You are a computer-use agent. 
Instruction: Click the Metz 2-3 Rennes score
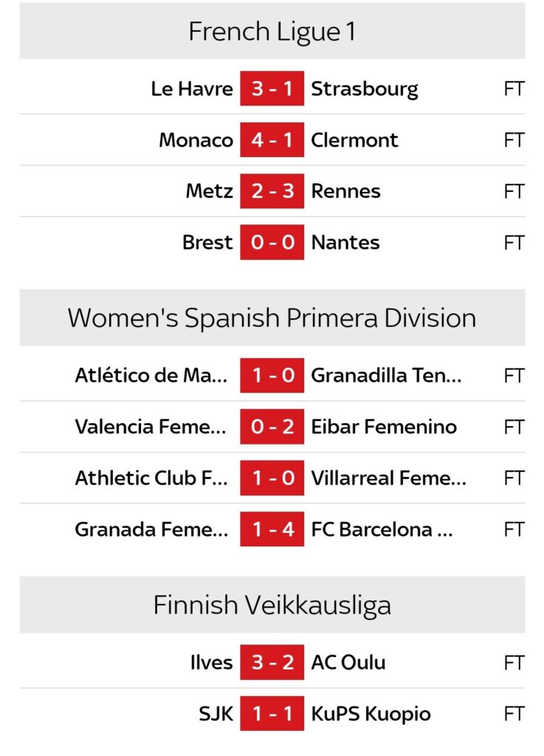[x=272, y=191]
